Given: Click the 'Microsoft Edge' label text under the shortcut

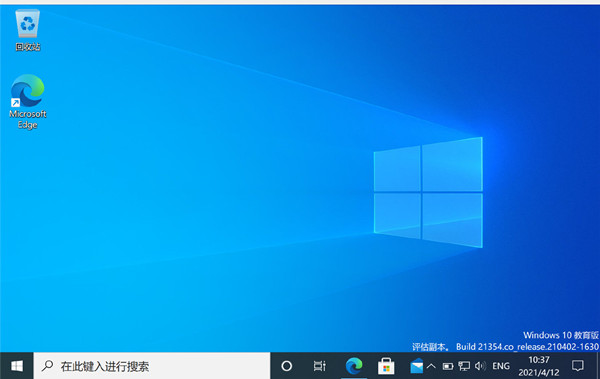Looking at the screenshot, I should click(28, 119).
